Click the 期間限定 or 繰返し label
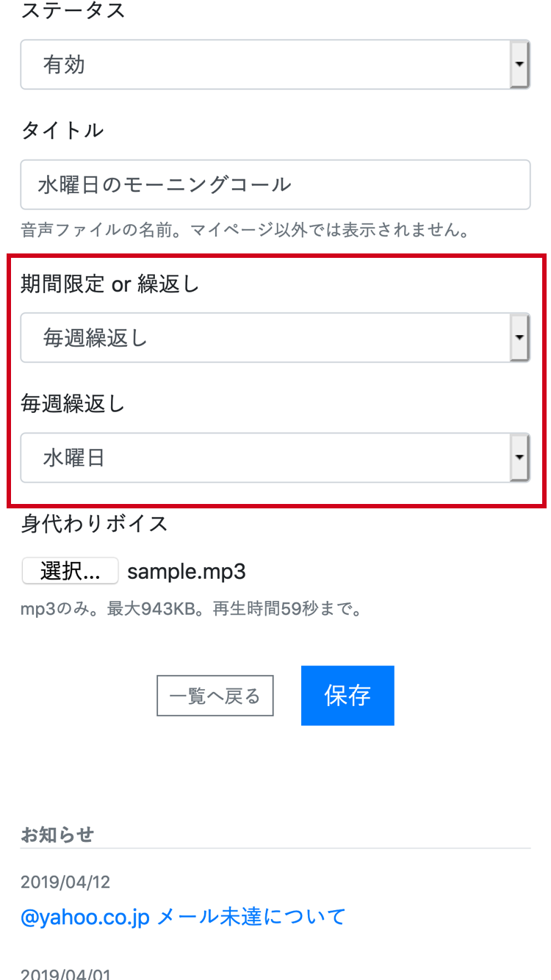551x980 pixels. point(110,284)
